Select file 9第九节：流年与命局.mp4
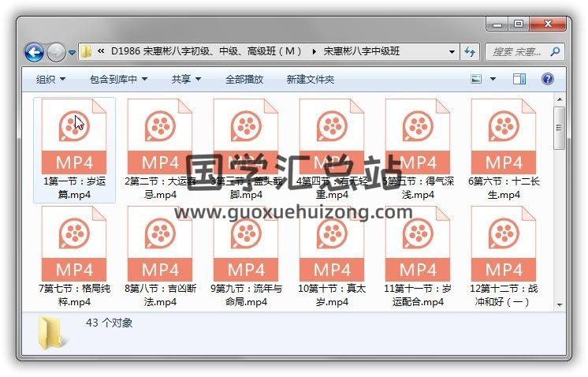The image size is (588, 377). (x=246, y=257)
